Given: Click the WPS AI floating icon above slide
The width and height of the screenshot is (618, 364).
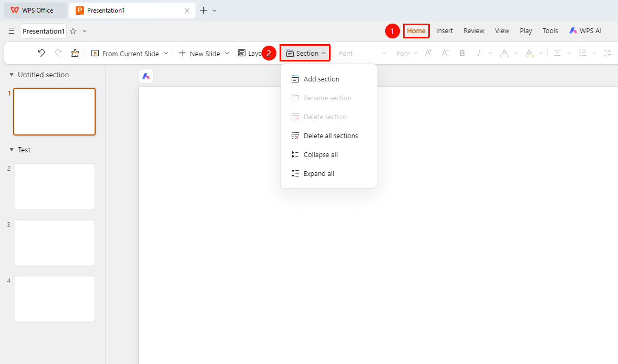Looking at the screenshot, I should click(x=146, y=76).
